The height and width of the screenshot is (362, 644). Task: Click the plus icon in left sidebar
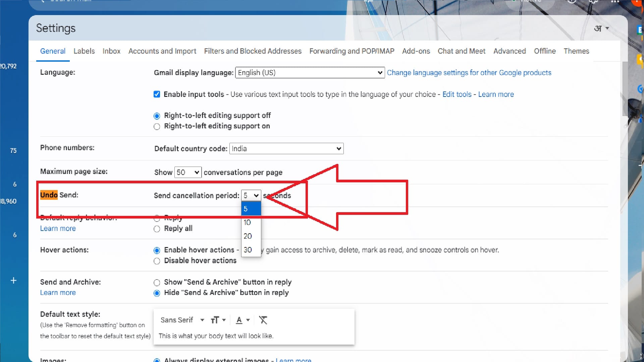click(x=13, y=280)
